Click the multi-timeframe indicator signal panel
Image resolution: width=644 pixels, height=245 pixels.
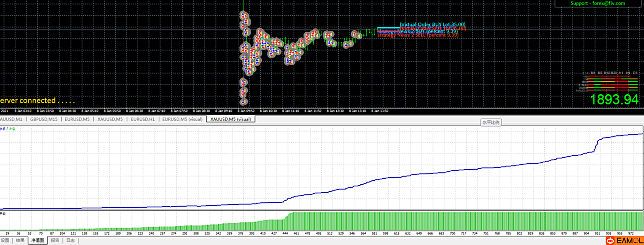[x=608, y=82]
